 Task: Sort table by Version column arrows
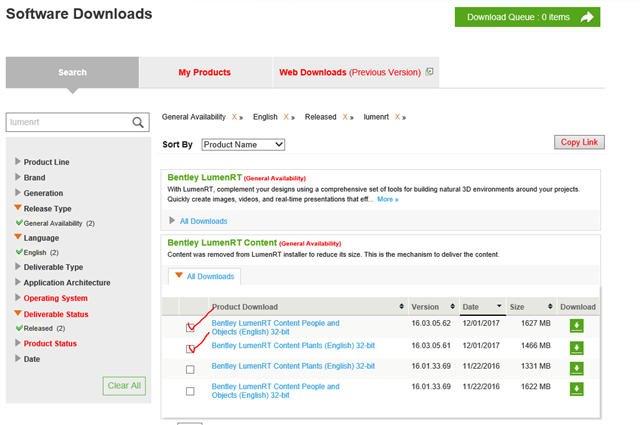[452, 306]
